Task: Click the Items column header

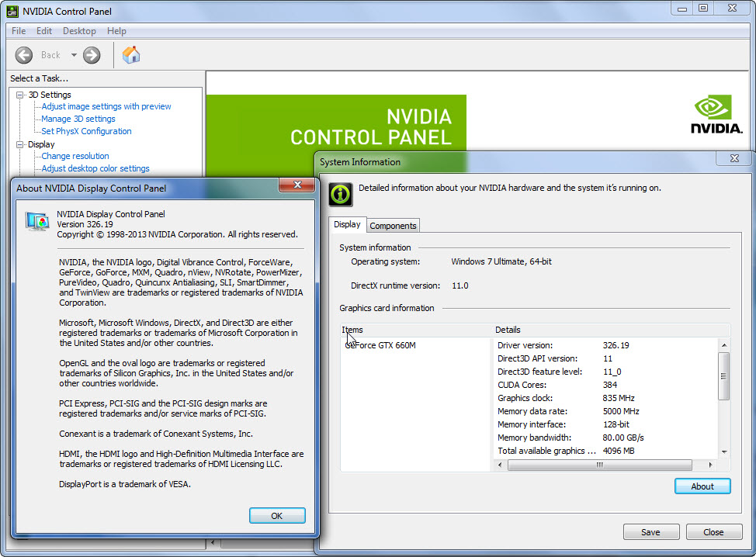Action: coord(414,330)
